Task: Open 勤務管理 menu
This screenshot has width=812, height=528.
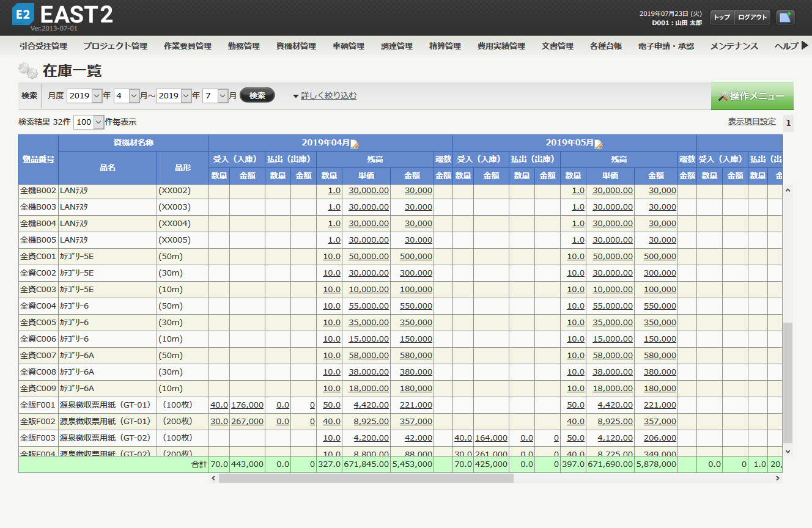Action: point(243,46)
